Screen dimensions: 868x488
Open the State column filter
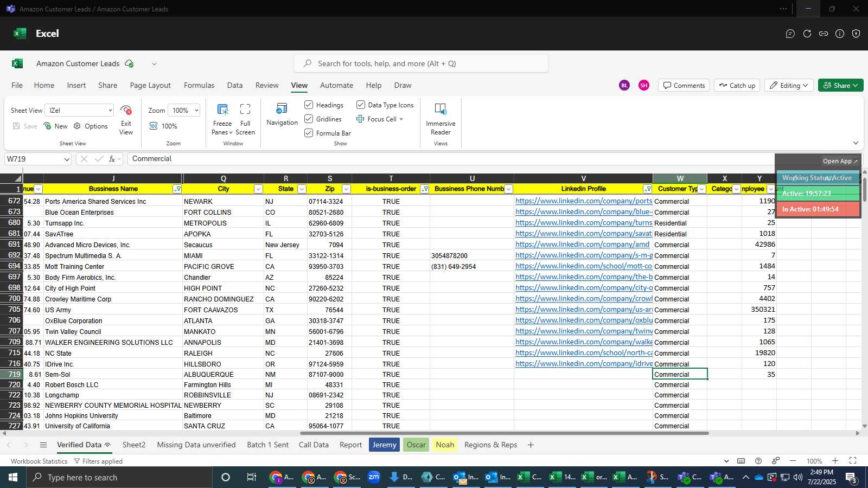[x=302, y=189]
